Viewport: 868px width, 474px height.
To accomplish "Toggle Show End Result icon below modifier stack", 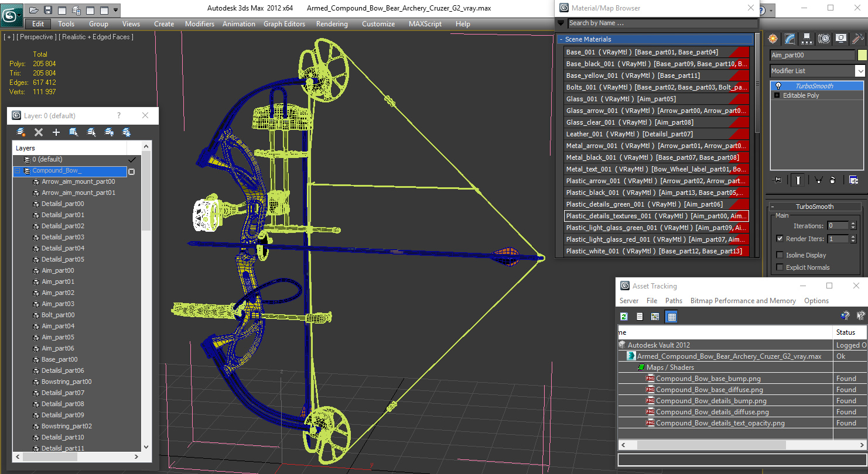I will pos(798,180).
